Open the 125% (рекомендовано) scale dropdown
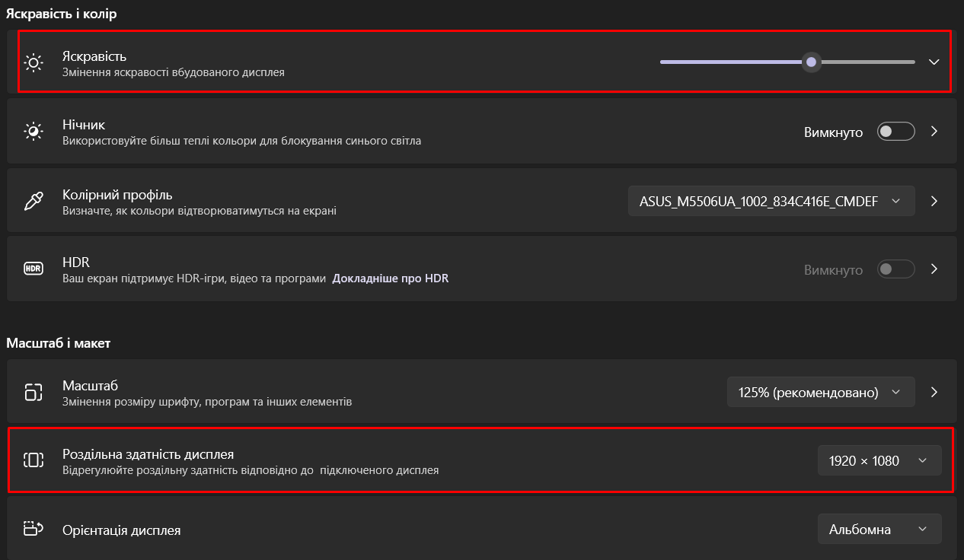This screenshot has width=964, height=560. (821, 393)
